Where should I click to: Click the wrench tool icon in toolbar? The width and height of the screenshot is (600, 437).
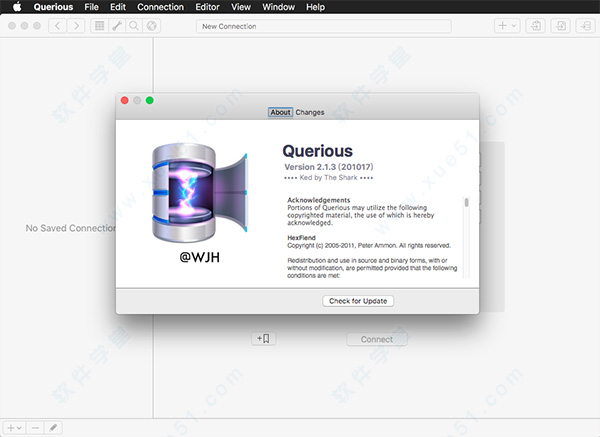(x=118, y=25)
